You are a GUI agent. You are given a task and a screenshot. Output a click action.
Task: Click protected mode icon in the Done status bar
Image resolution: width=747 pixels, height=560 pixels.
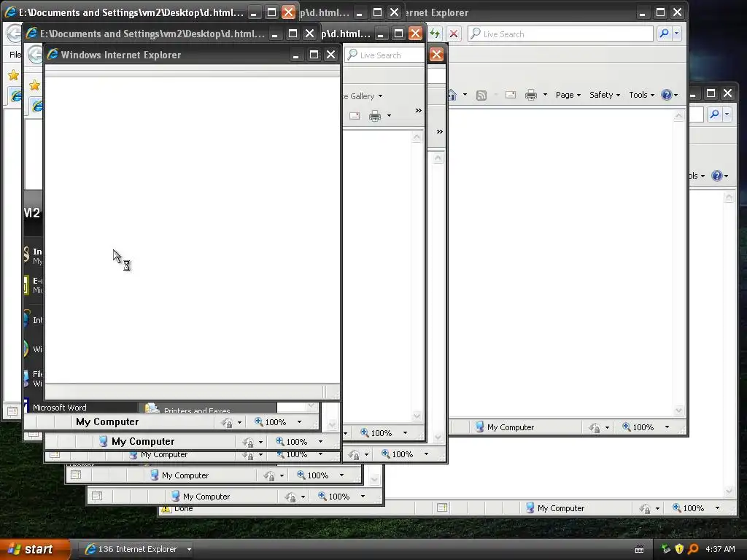pyautogui.click(x=645, y=508)
